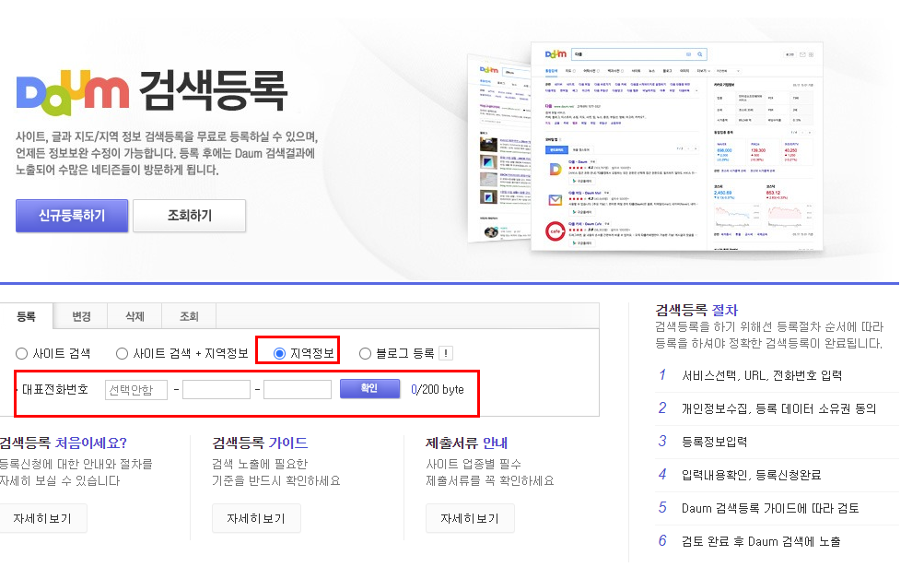Switch to the 조회 tab
Image resolution: width=924 pixels, height=567 pixels.
pyautogui.click(x=189, y=316)
